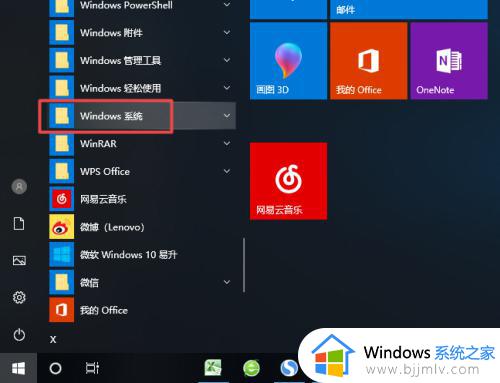Image resolution: width=500 pixels, height=383 pixels.
Task: Open Task View on the taskbar
Action: click(92, 368)
